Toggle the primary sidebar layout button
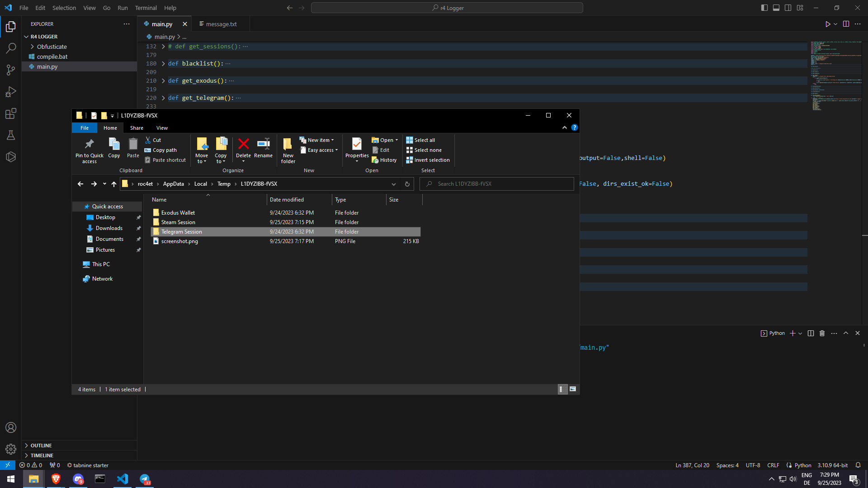The image size is (868, 488). click(764, 8)
